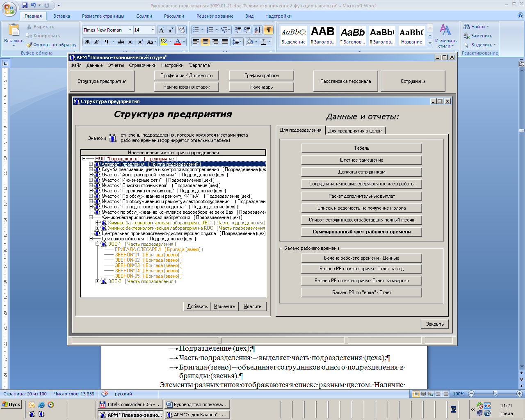Screen dimensions: 525x420
Task: Open the Рецензирование ribbon tab
Action: point(215,16)
